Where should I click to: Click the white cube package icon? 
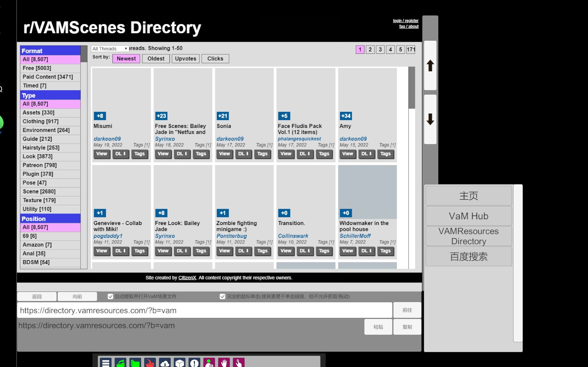coord(180,363)
